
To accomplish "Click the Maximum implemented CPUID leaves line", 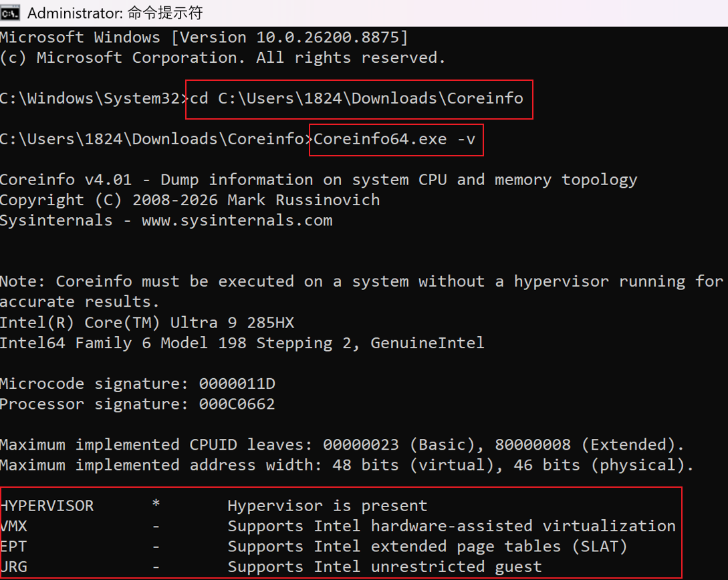I will click(342, 444).
